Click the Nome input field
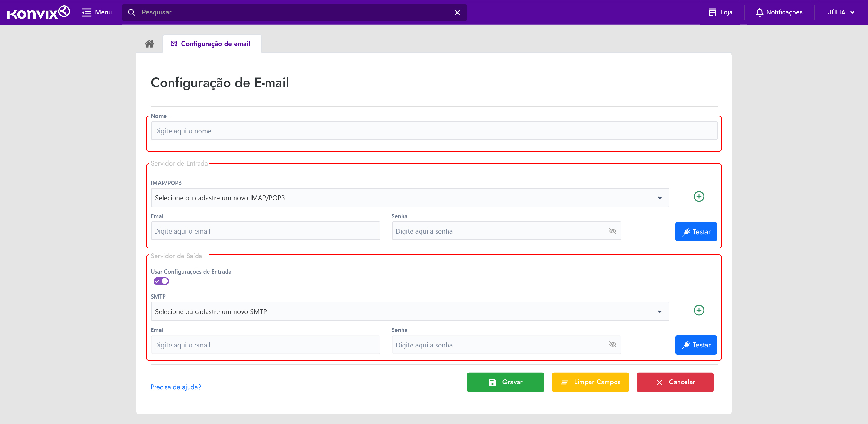 [434, 131]
